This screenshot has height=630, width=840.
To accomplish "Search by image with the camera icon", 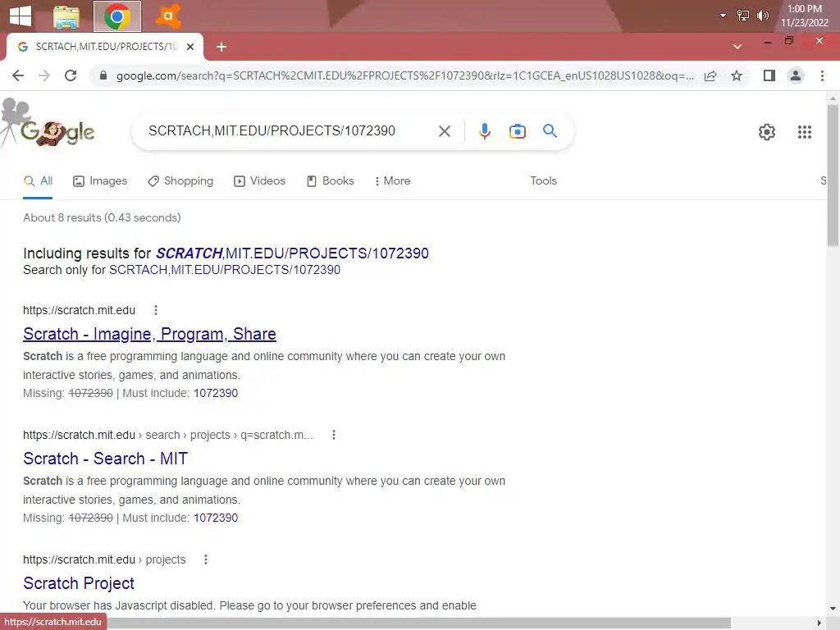I will point(518,131).
